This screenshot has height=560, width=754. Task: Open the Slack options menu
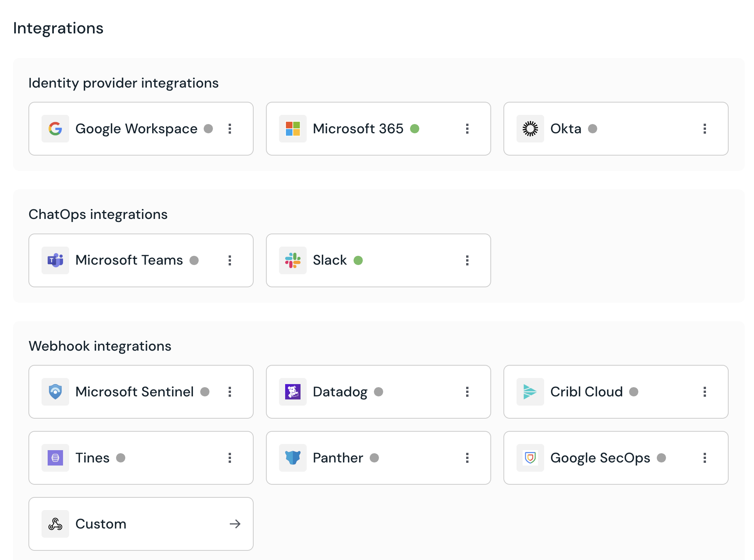click(467, 260)
